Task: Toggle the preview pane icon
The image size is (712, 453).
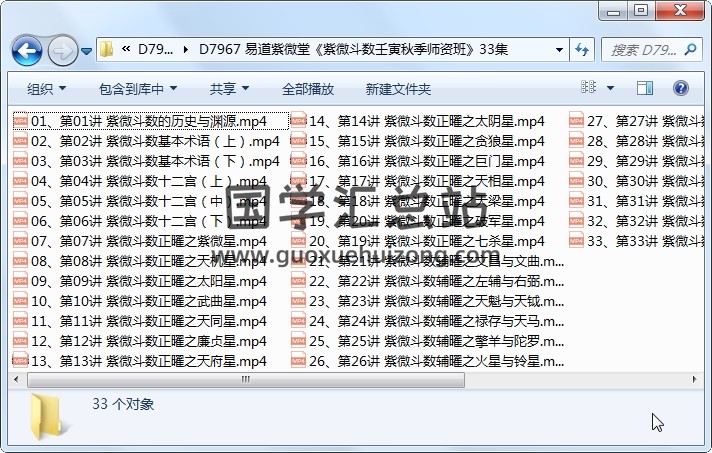Action: coord(645,88)
